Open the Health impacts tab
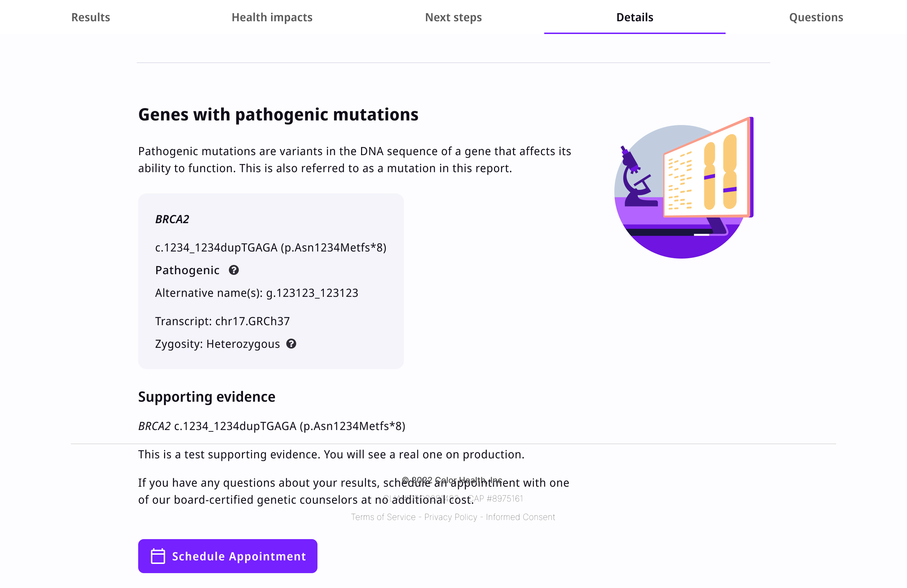 click(272, 17)
